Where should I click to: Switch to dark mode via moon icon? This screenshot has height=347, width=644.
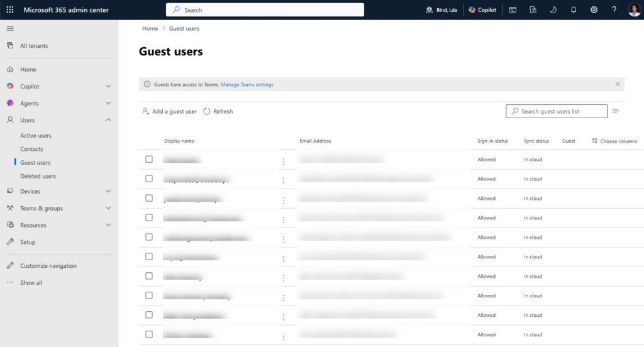click(x=553, y=10)
